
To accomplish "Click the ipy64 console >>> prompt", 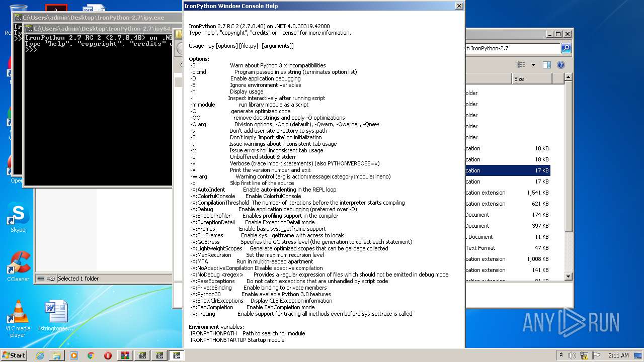I will (31, 50).
